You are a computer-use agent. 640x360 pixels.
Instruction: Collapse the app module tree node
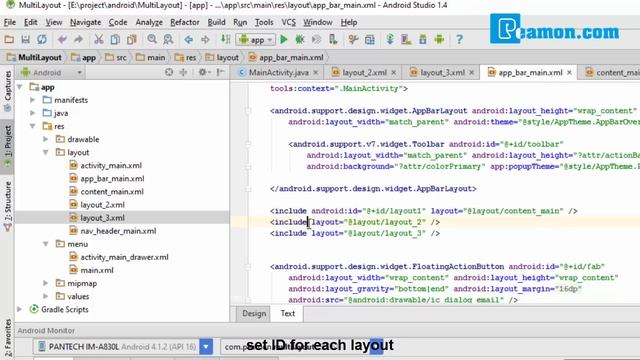point(20,87)
